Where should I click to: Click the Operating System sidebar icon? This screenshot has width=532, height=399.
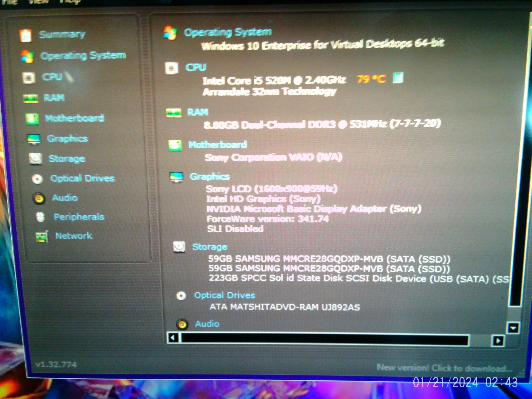click(27, 57)
